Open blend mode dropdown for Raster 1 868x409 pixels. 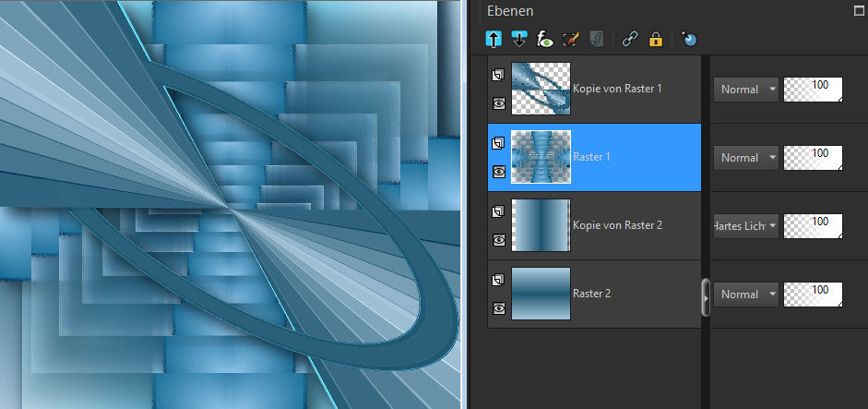(745, 158)
